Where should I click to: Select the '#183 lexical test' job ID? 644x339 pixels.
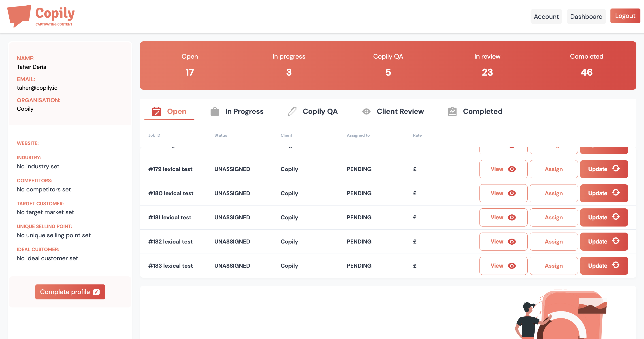click(171, 266)
